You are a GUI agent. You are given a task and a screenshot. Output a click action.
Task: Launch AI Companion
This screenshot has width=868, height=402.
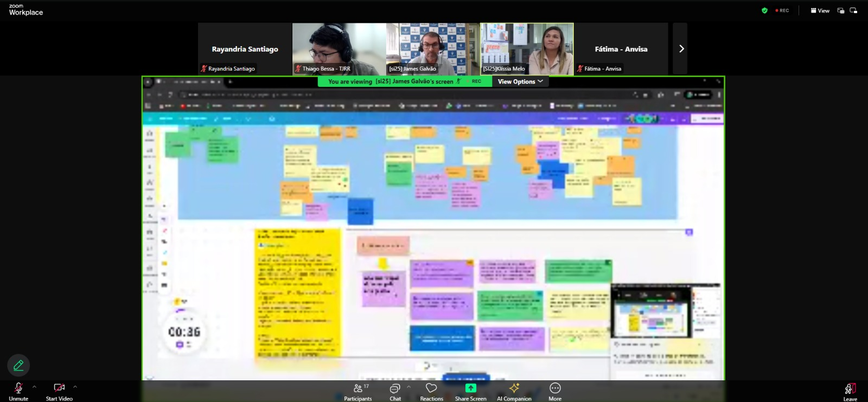click(x=514, y=391)
